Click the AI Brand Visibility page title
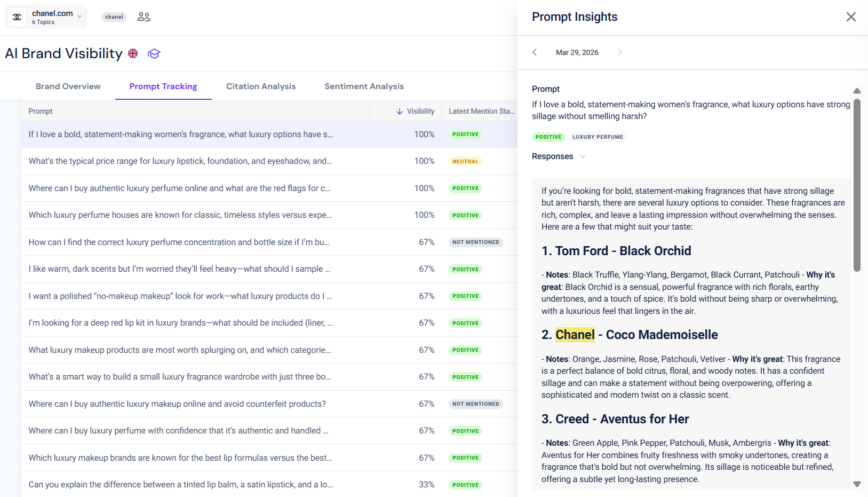This screenshot has width=868, height=497. [63, 53]
